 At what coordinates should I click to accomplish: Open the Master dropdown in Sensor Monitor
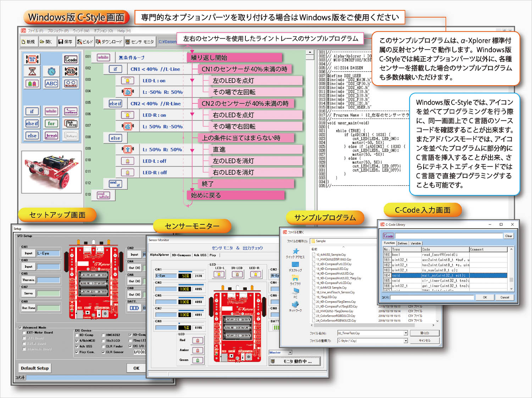pos(290,353)
